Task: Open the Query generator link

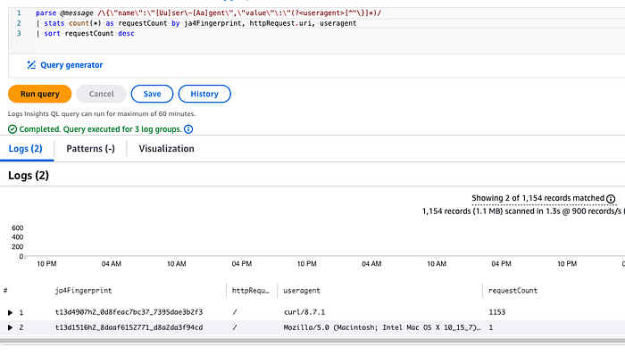Action: pos(71,65)
